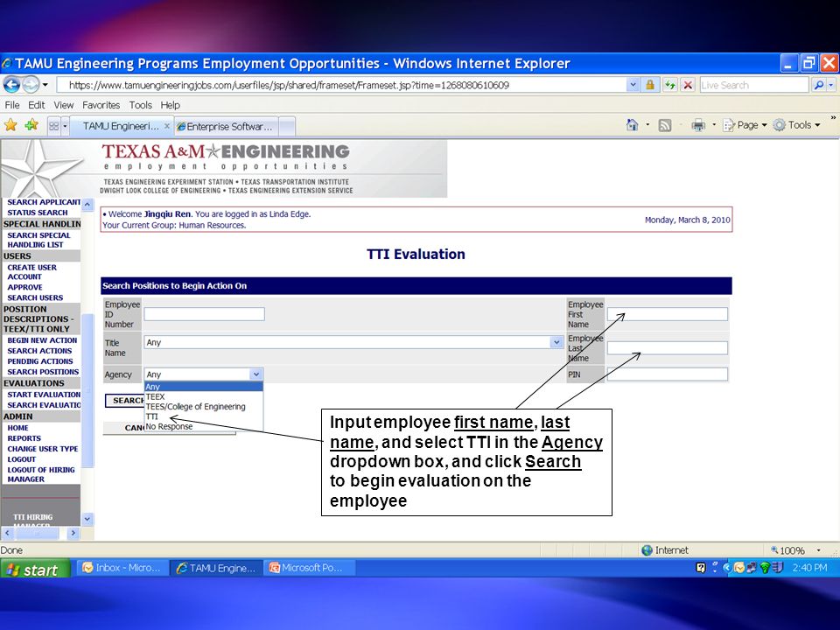
Task: Click the Employee ID Number field
Action: 204,314
